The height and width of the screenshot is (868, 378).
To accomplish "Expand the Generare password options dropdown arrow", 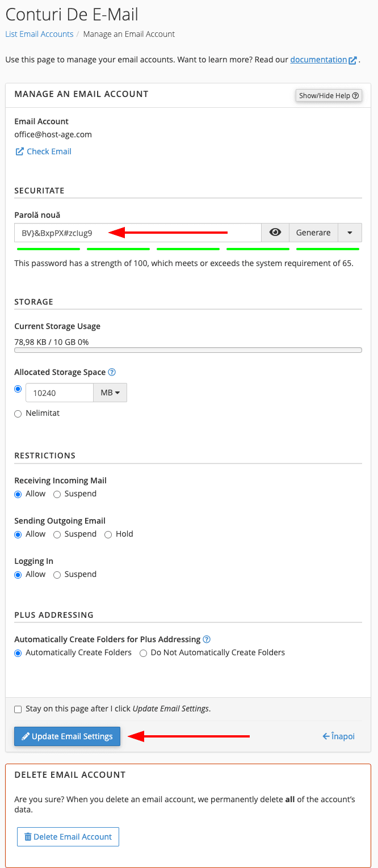I will [x=350, y=233].
